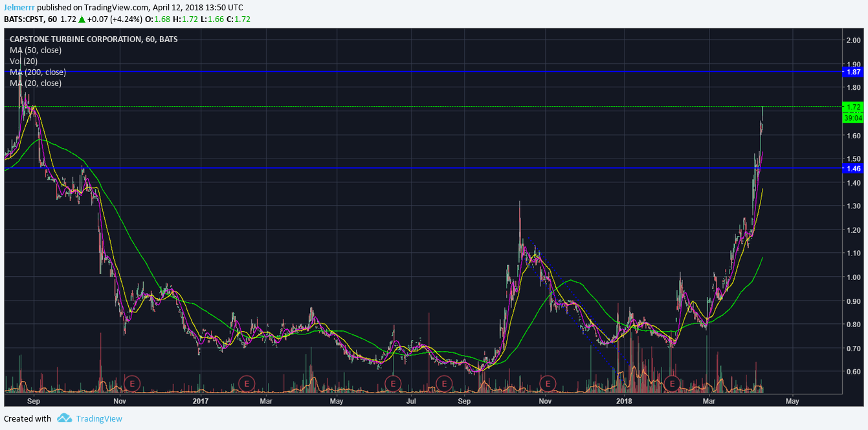Click the TradingView cloud logo icon
Viewport: 868px width, 430px height.
[x=64, y=418]
